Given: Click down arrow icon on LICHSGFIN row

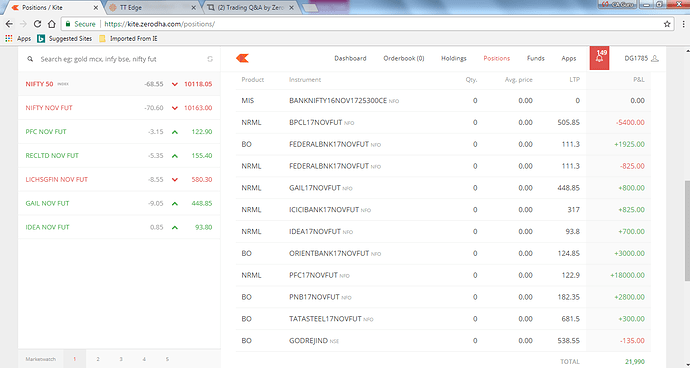Looking at the screenshot, I should click(x=175, y=180).
